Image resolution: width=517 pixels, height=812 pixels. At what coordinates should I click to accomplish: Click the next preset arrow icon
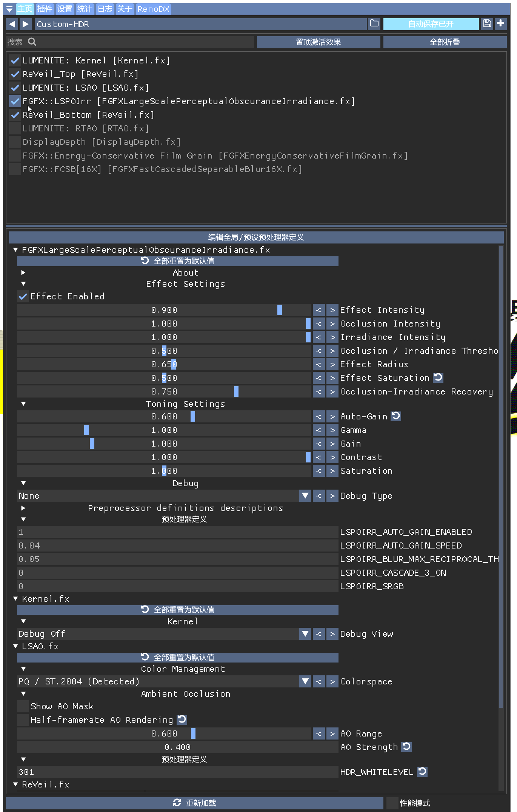pyautogui.click(x=25, y=24)
